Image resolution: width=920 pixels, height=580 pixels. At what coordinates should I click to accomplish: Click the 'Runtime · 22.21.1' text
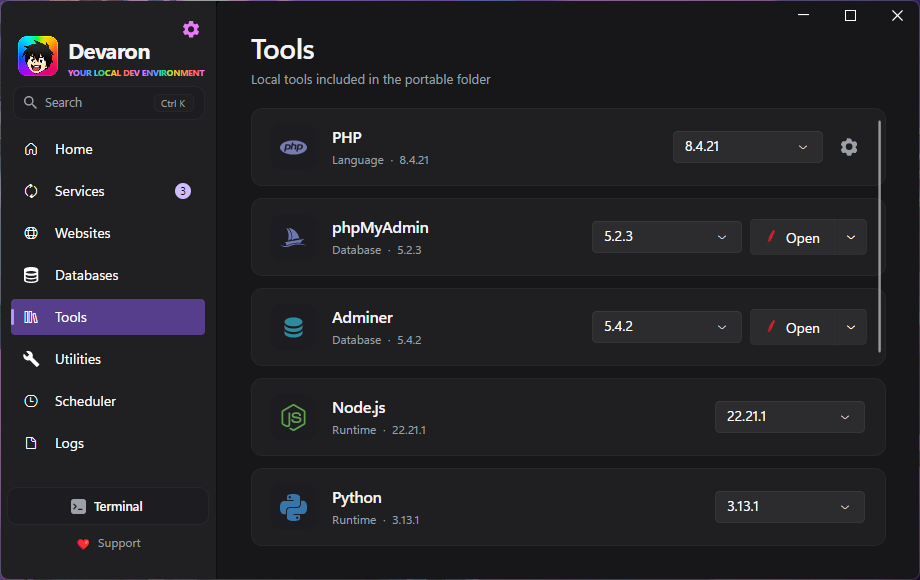[379, 430]
